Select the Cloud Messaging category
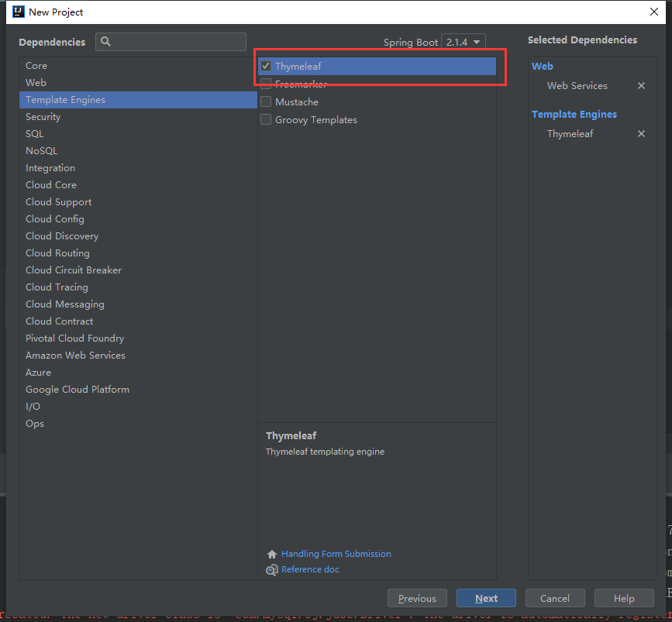The height and width of the screenshot is (622, 672). pos(138,304)
